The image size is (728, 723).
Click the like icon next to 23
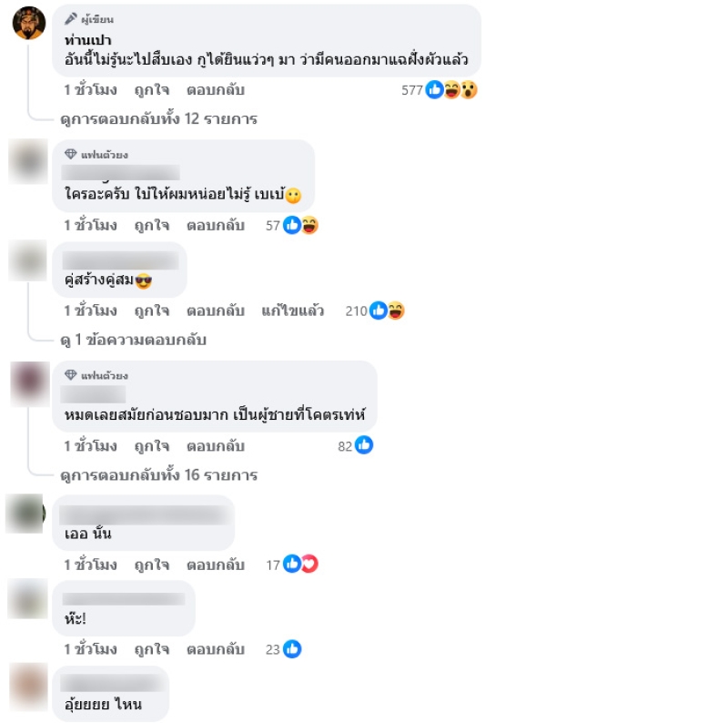(x=292, y=648)
